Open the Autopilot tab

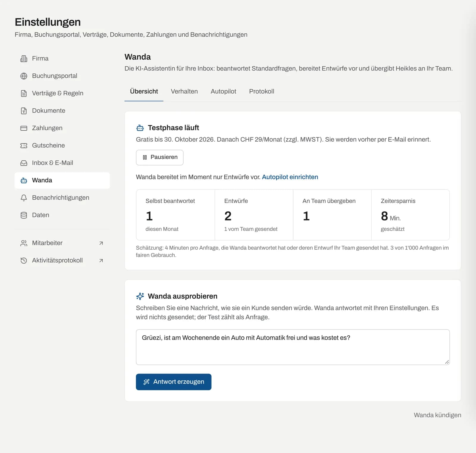click(223, 91)
